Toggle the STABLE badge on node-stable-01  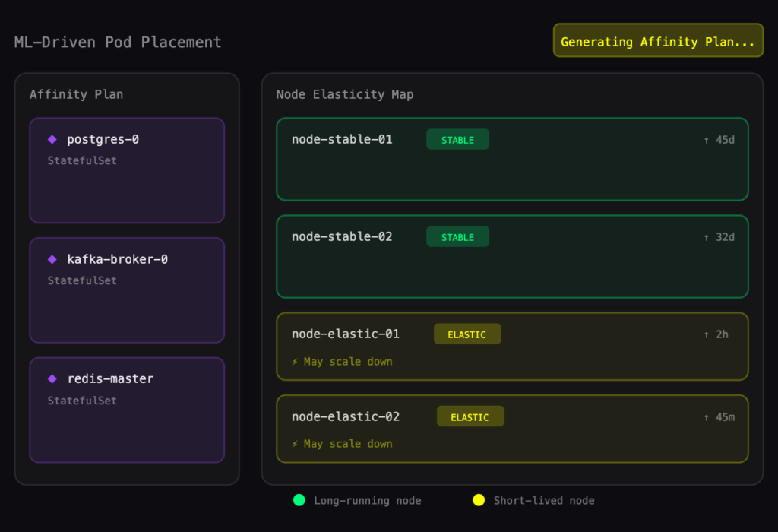pyautogui.click(x=457, y=139)
